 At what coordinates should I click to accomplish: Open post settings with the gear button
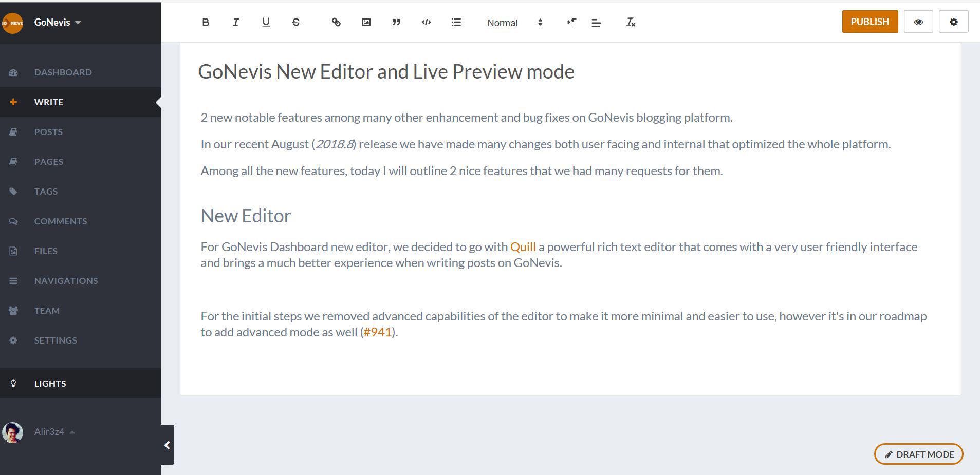pos(953,22)
